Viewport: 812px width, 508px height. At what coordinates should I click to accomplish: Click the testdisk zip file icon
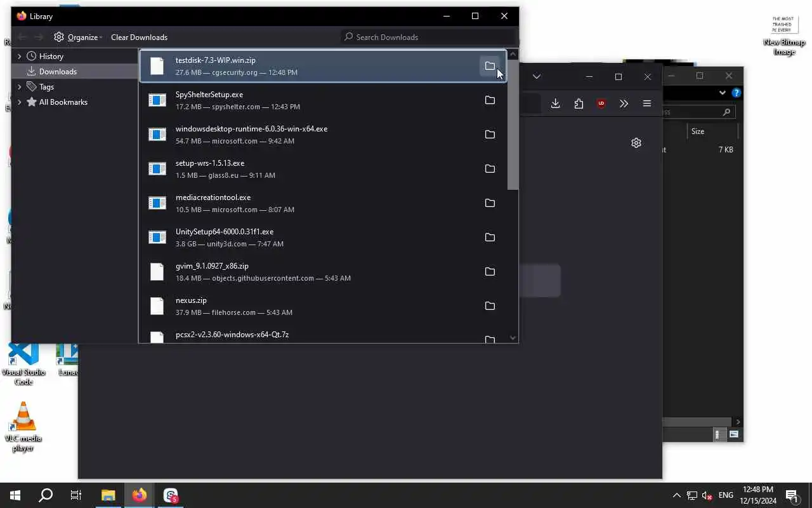(157, 66)
